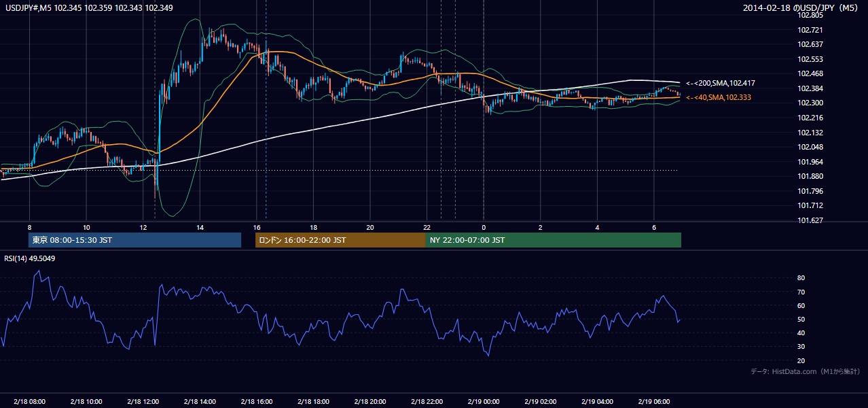Click the RSI(14) 49.5049 indicator label
This screenshot has width=868, height=408.
click(x=30, y=258)
